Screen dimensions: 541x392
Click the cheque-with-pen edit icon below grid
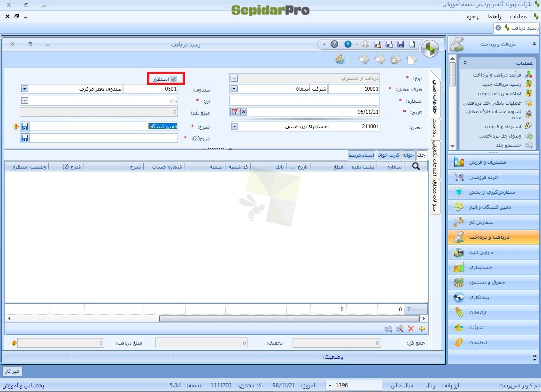pyautogui.click(x=400, y=329)
